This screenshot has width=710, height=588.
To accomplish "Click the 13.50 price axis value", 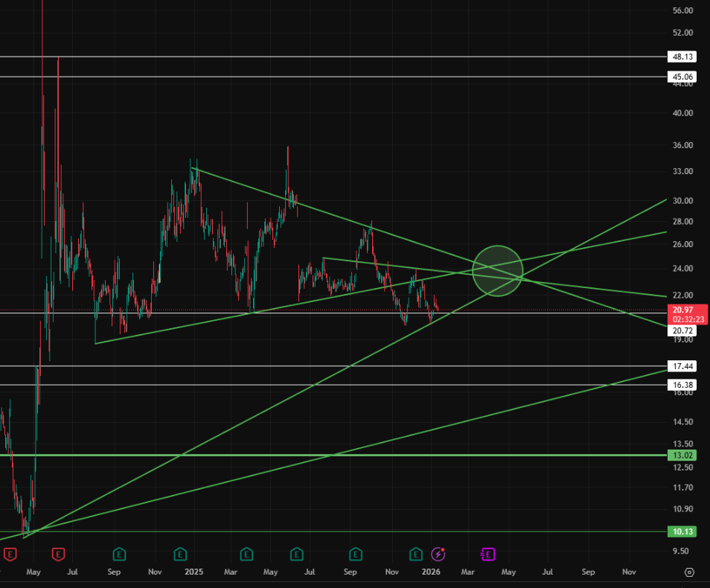I will tap(682, 444).
